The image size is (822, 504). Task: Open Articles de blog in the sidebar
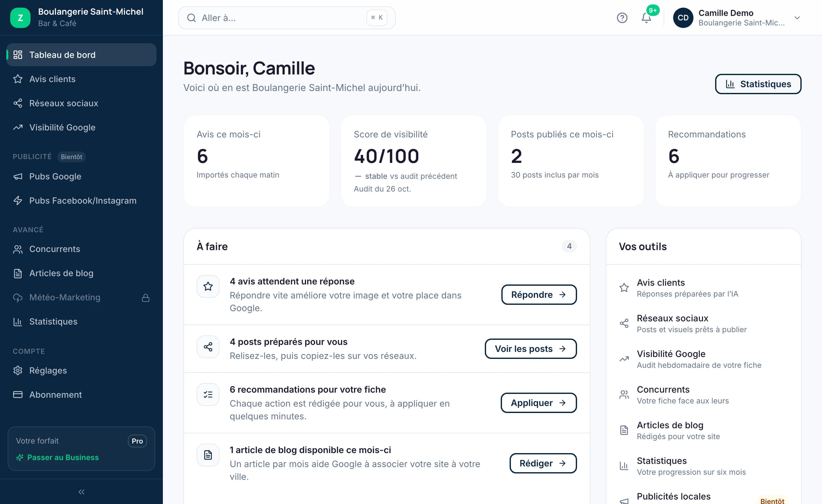[x=81, y=273]
